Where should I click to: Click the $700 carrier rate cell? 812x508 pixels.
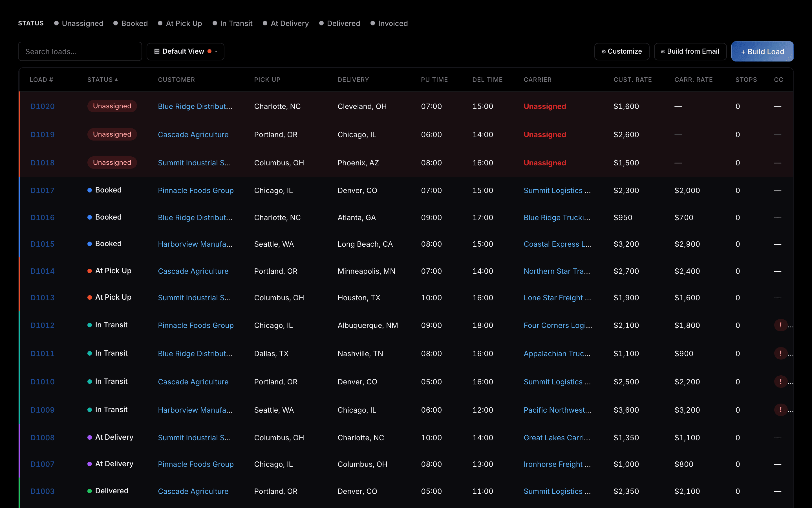(683, 217)
